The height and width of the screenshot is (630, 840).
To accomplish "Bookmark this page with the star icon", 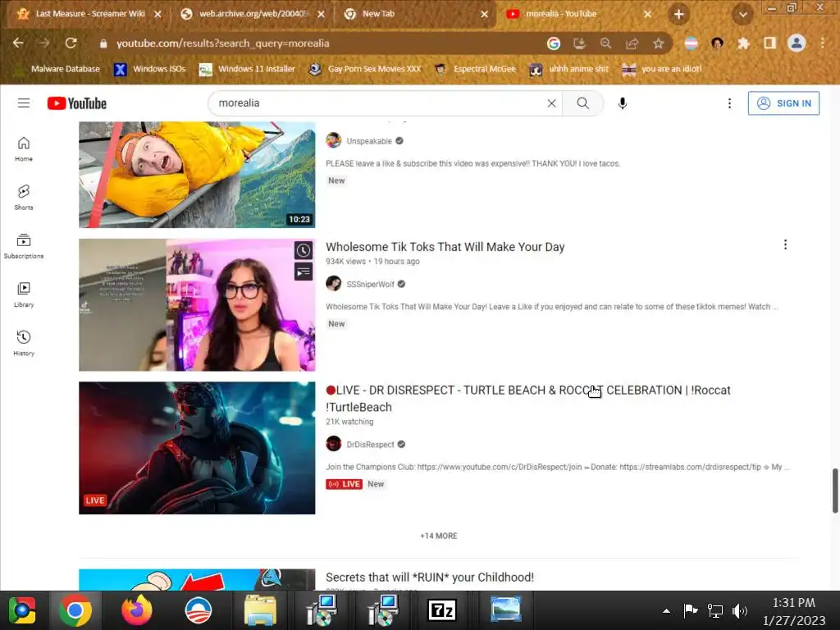I will pyautogui.click(x=659, y=43).
